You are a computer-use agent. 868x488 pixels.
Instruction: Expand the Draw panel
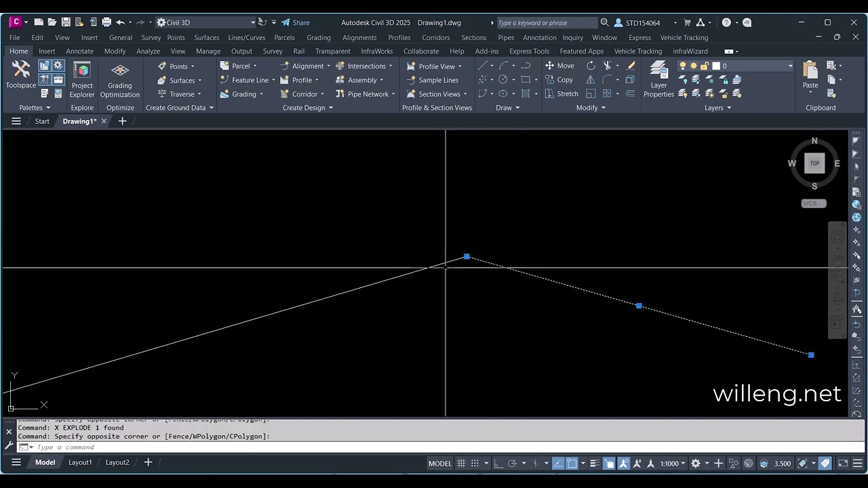(x=507, y=108)
